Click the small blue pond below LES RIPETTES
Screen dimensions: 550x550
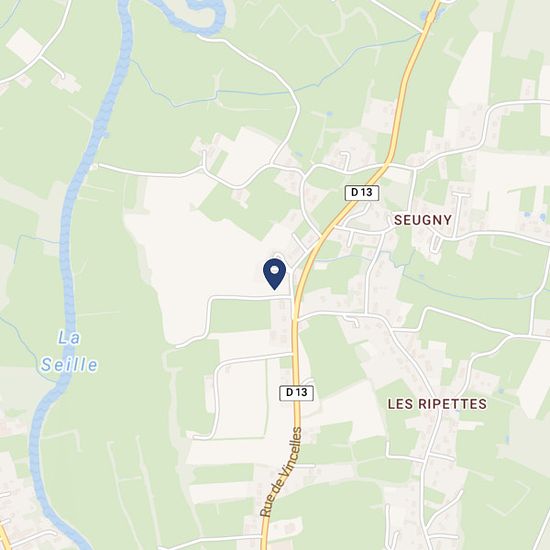[507, 438]
